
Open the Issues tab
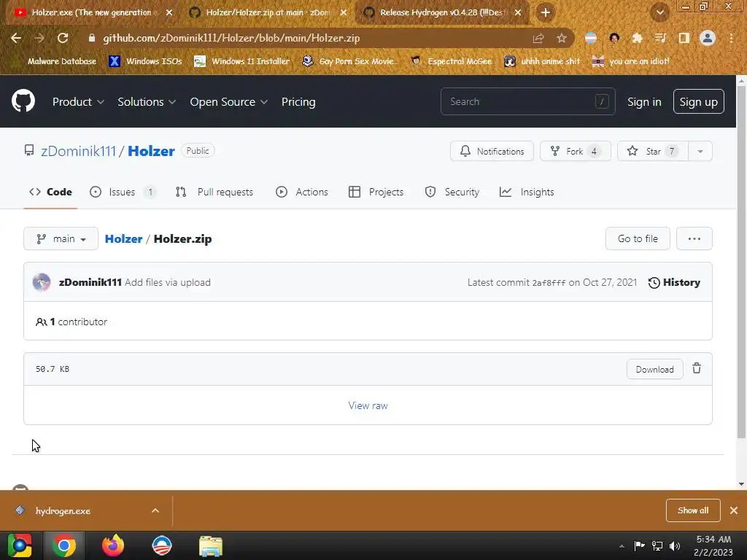pyautogui.click(x=123, y=192)
